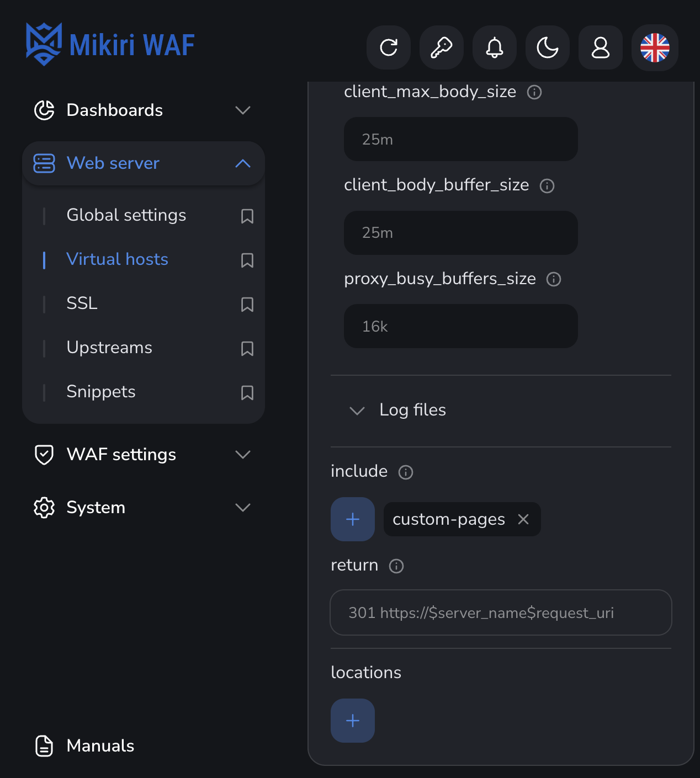Image resolution: width=700 pixels, height=778 pixels.
Task: Bookmark Snippets page
Action: 247,392
